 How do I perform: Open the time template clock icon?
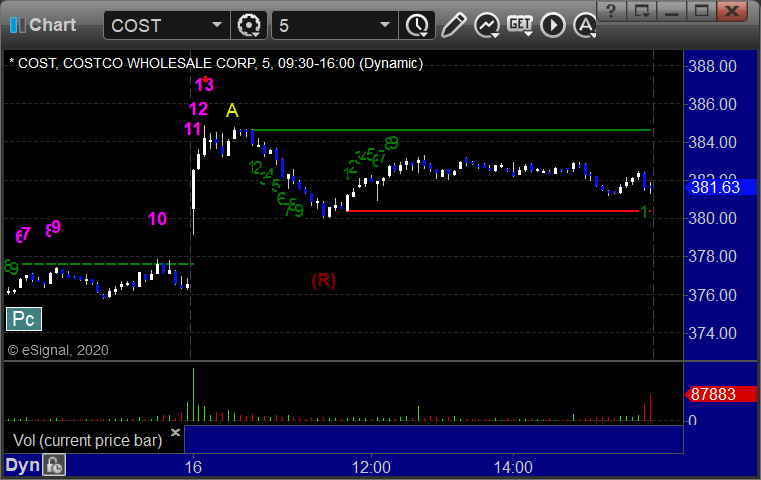tap(417, 25)
